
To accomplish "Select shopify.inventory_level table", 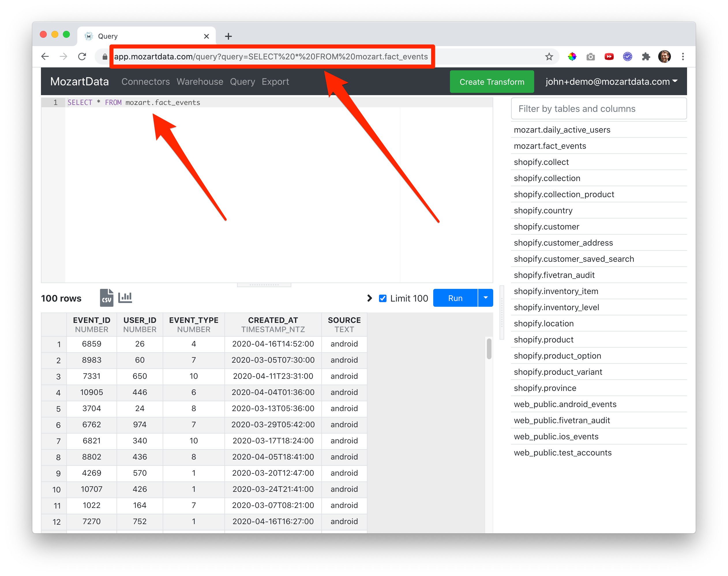I will click(x=599, y=307).
